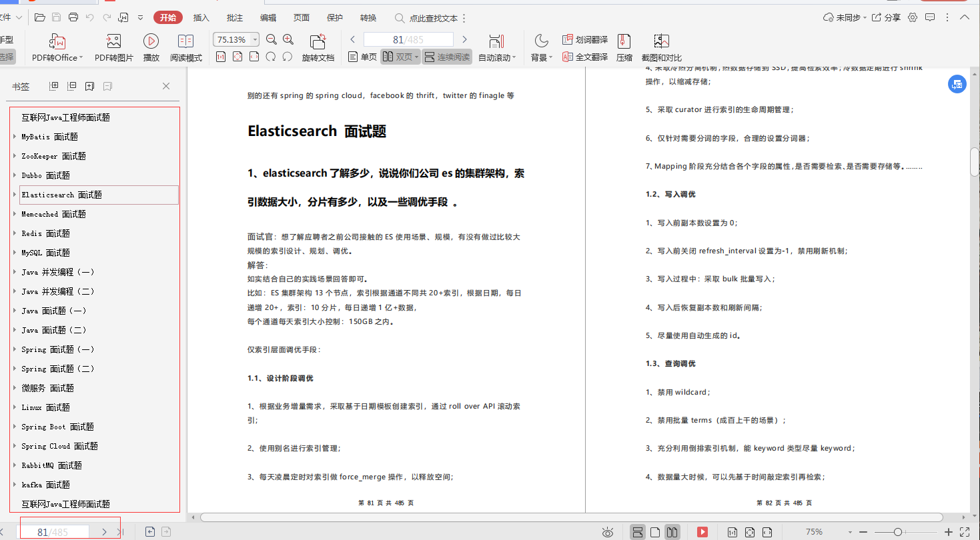980x540 pixels.
Task: Switch to the 编辑 tab
Action: pos(268,17)
